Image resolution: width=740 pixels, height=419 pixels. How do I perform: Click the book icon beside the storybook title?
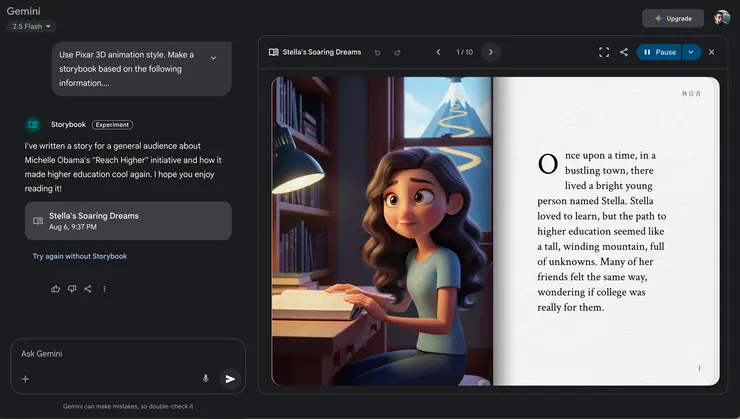click(274, 52)
